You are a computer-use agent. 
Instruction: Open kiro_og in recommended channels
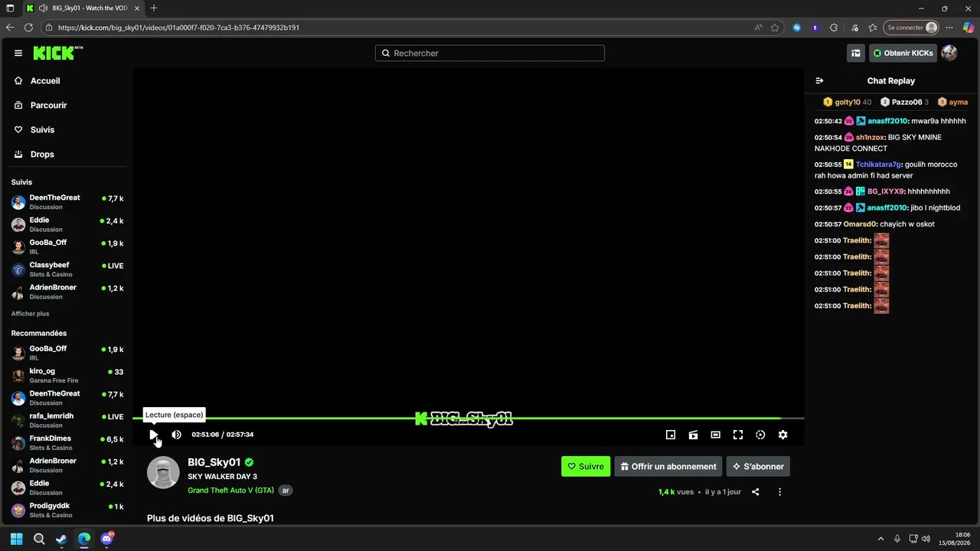click(x=67, y=376)
